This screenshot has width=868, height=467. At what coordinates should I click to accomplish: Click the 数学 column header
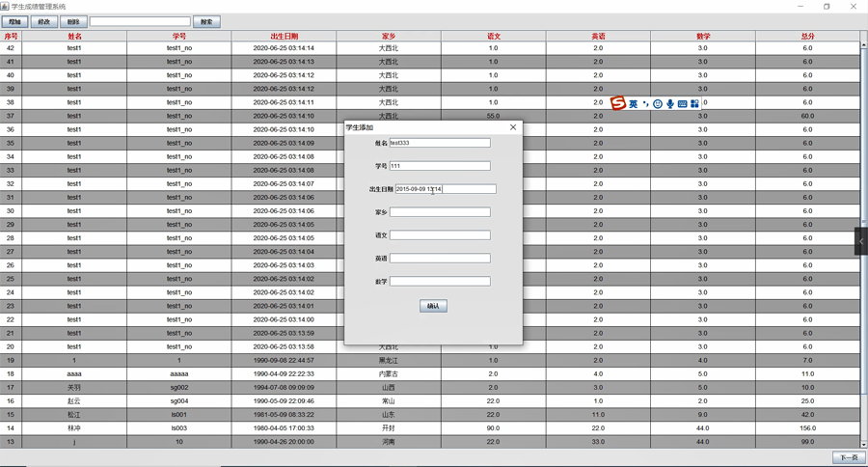(x=703, y=36)
